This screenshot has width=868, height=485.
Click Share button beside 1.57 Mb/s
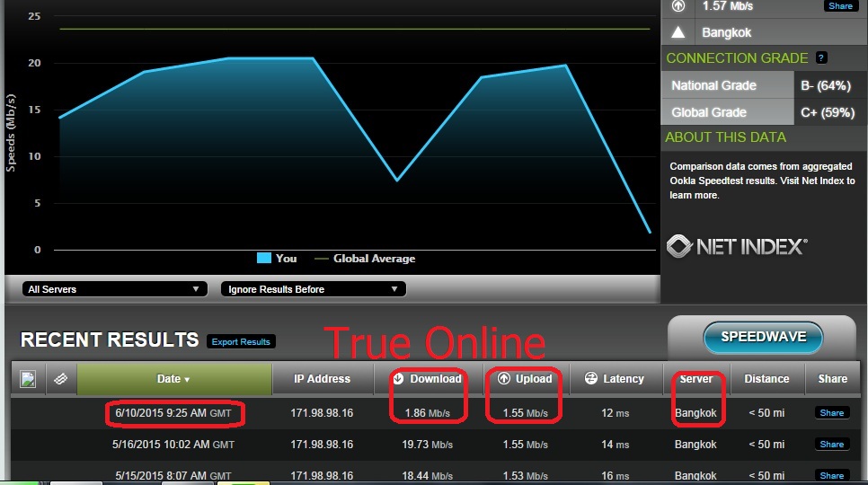point(840,5)
